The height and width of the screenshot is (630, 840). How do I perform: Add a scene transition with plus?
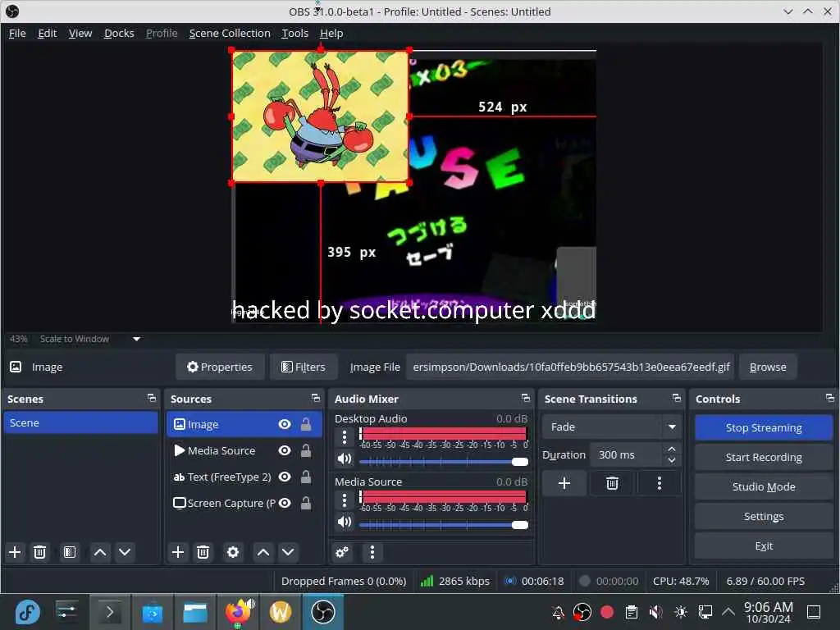click(564, 484)
